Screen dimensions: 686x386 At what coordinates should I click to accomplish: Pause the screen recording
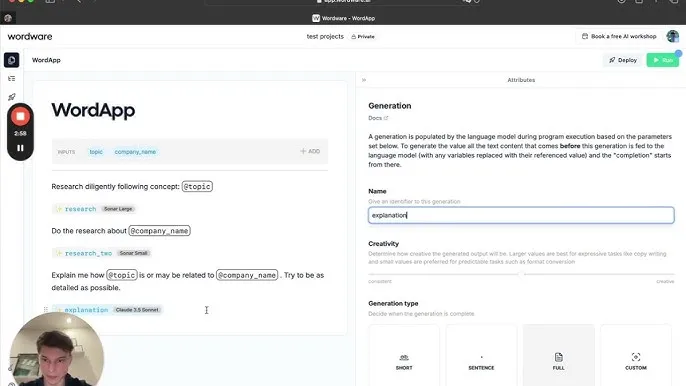tap(20, 148)
